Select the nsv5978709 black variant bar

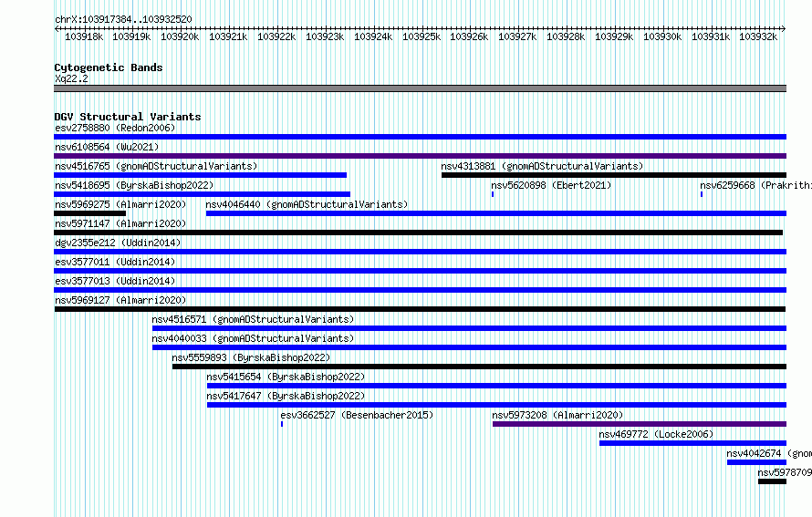772,481
